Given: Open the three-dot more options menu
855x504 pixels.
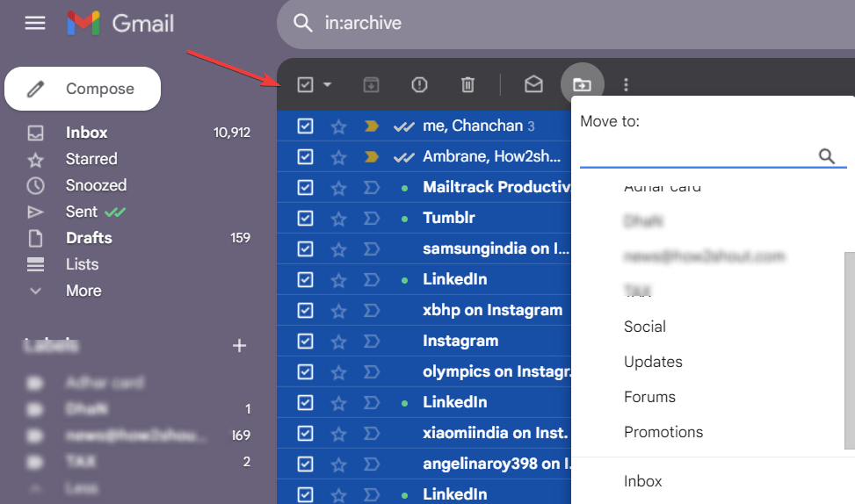Looking at the screenshot, I should click(626, 84).
